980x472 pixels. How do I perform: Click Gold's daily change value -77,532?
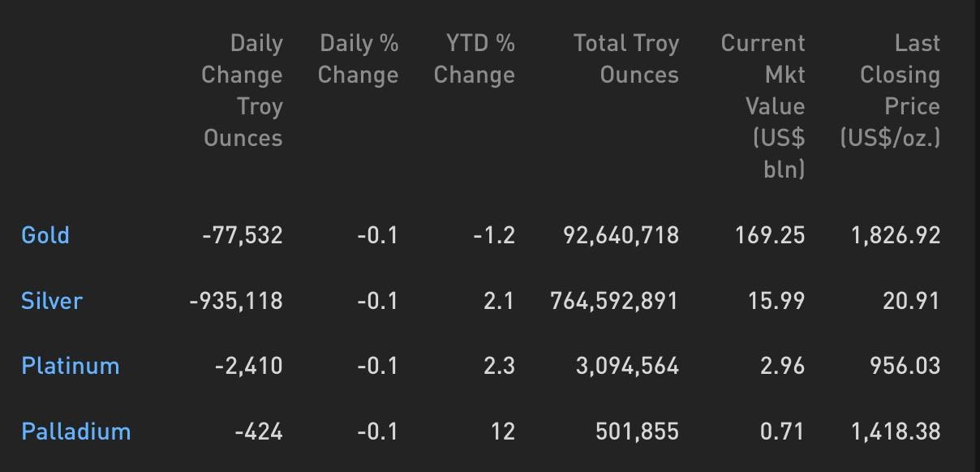[x=243, y=235]
